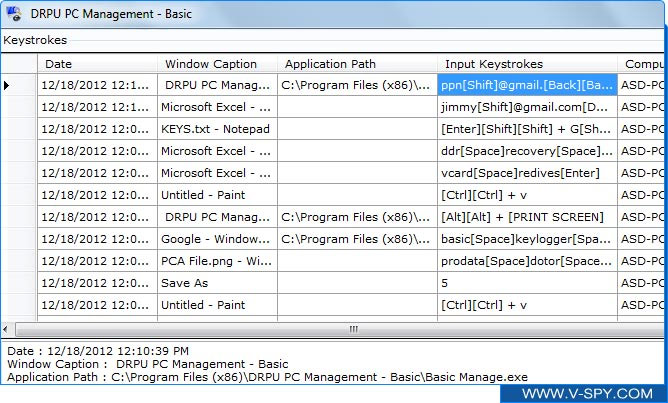668x403 pixels.
Task: Select the highlighted ppn[Shift]@gmail keystrokes cell
Action: point(527,85)
